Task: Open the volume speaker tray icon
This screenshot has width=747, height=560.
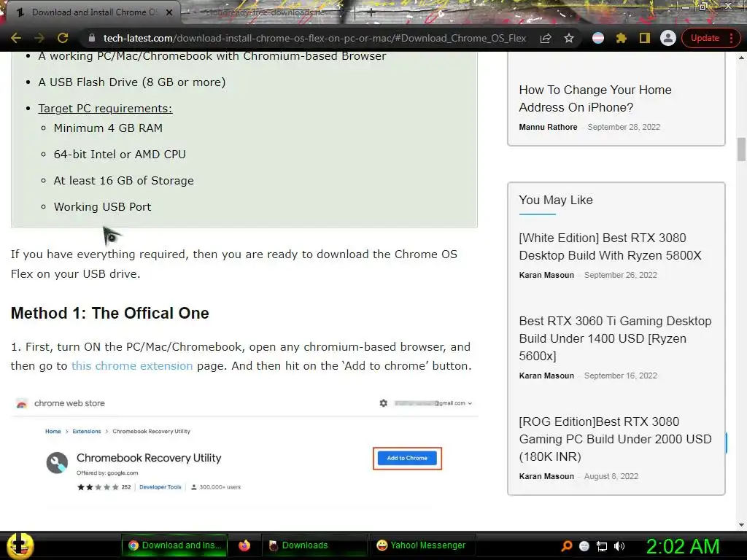Action: click(x=619, y=547)
